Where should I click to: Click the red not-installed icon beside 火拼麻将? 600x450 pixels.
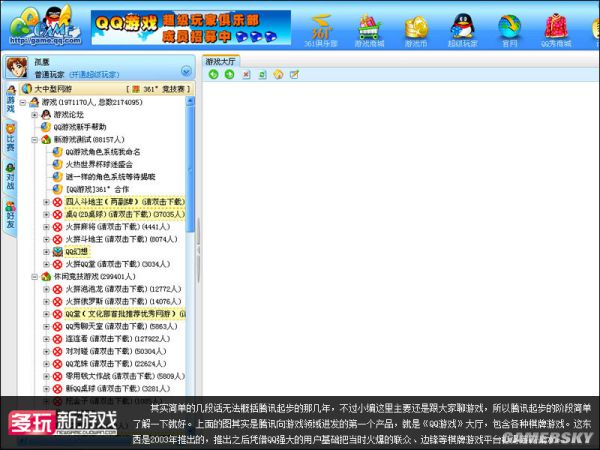click(x=57, y=227)
